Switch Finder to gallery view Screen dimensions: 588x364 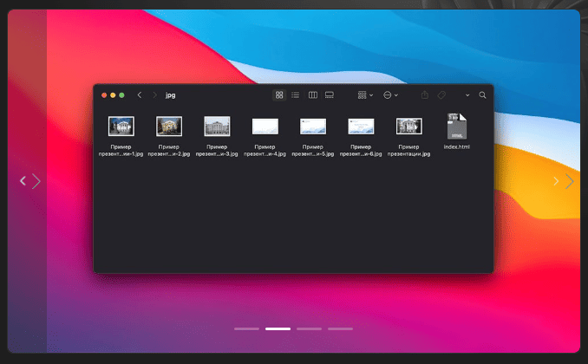[330, 95]
